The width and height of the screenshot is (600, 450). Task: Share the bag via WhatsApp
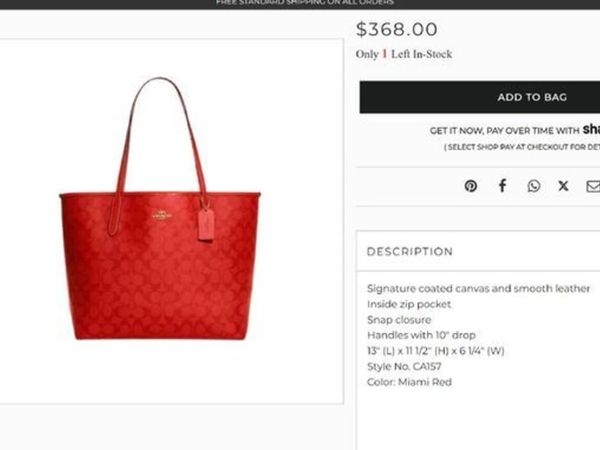tap(534, 186)
